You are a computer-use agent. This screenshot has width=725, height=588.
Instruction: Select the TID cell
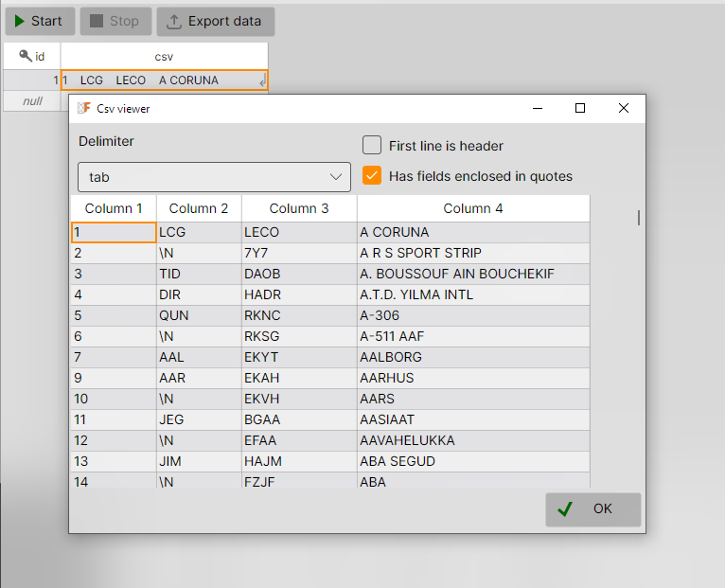[199, 274]
